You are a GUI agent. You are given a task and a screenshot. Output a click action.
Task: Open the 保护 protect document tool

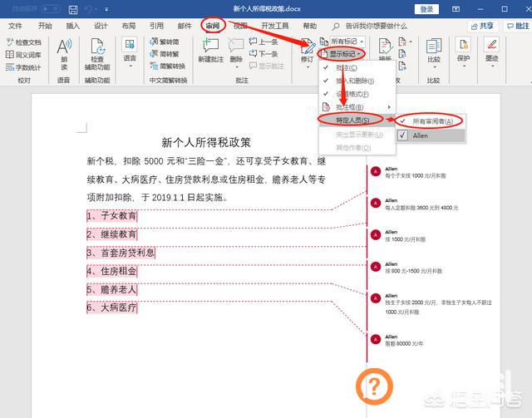(x=464, y=50)
